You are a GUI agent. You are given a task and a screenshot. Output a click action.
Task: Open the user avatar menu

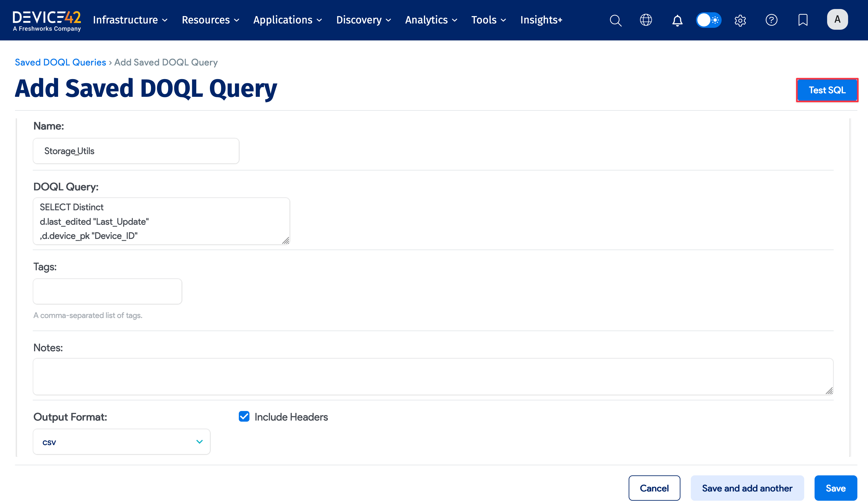837,19
